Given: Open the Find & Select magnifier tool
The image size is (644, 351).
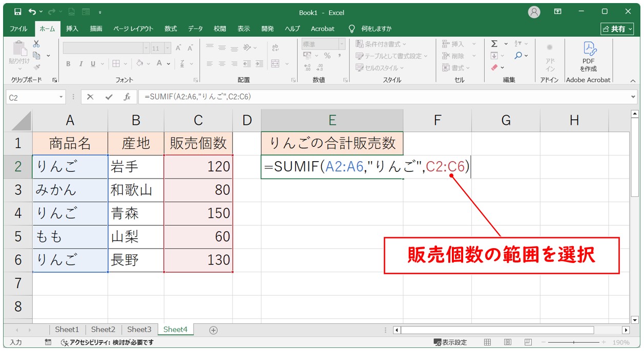Looking at the screenshot, I should [518, 56].
